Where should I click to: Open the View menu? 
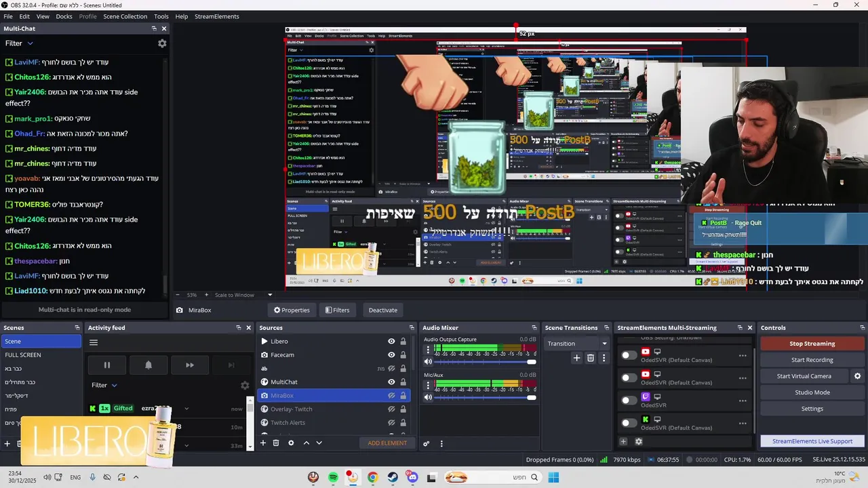pos(43,16)
